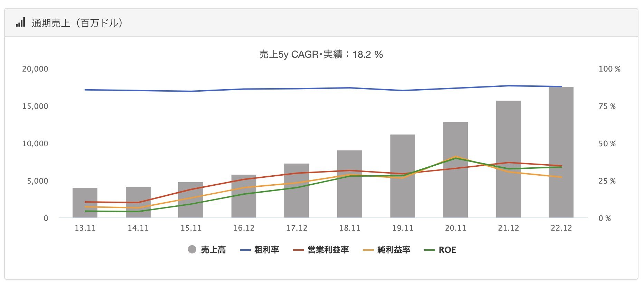644x287 pixels.
Task: Click the 13.11 x-axis label
Action: click(x=85, y=228)
